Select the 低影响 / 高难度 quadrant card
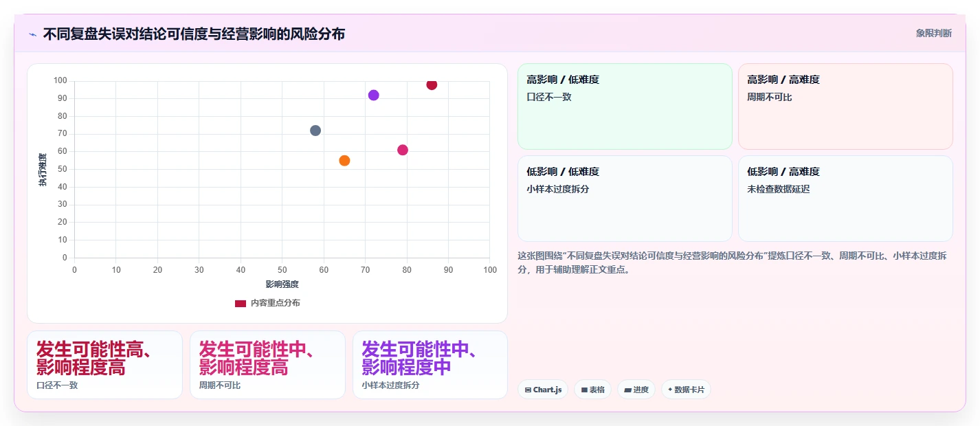980x426 pixels. 845,199
